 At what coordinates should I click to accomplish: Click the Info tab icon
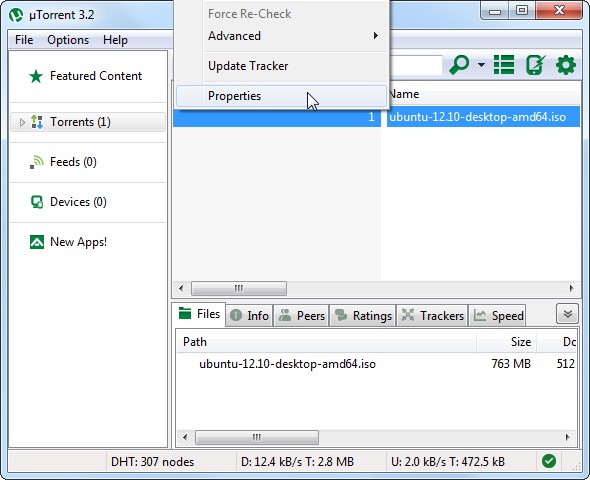(x=236, y=315)
